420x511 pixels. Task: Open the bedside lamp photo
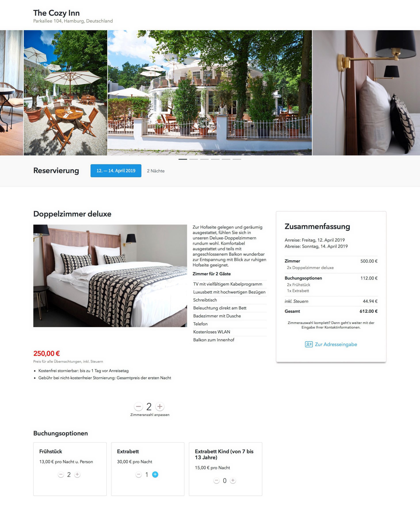(366, 93)
